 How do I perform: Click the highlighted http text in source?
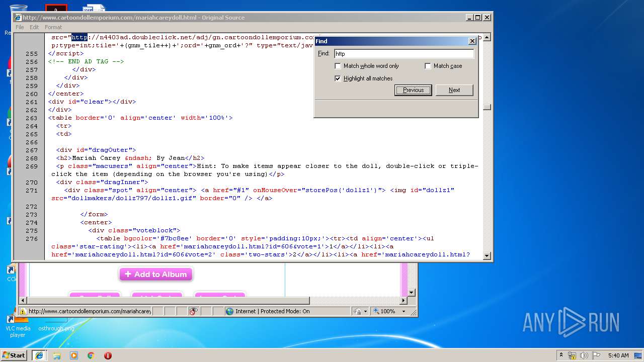click(79, 37)
